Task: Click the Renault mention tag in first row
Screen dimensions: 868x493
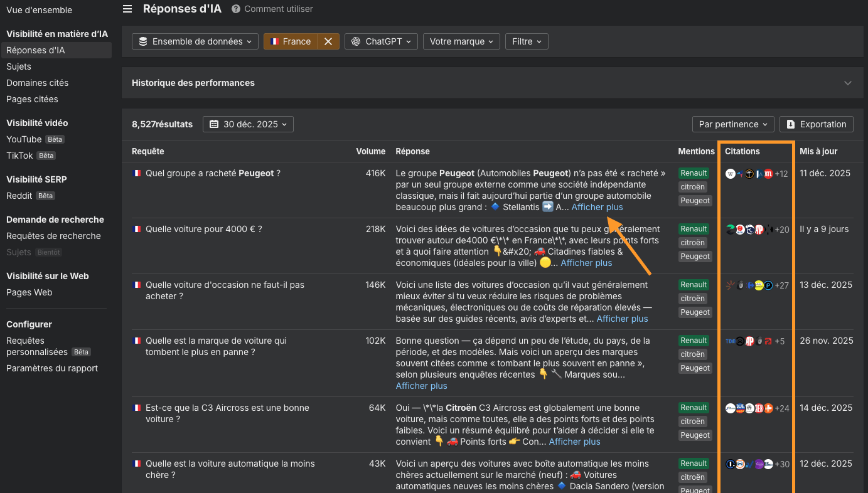Action: point(694,173)
